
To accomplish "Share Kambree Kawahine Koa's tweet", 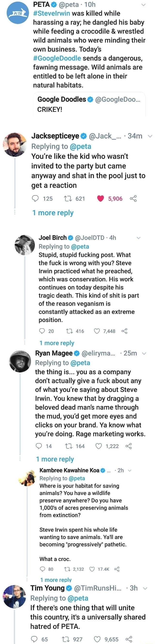I will click(x=117, y=569).
